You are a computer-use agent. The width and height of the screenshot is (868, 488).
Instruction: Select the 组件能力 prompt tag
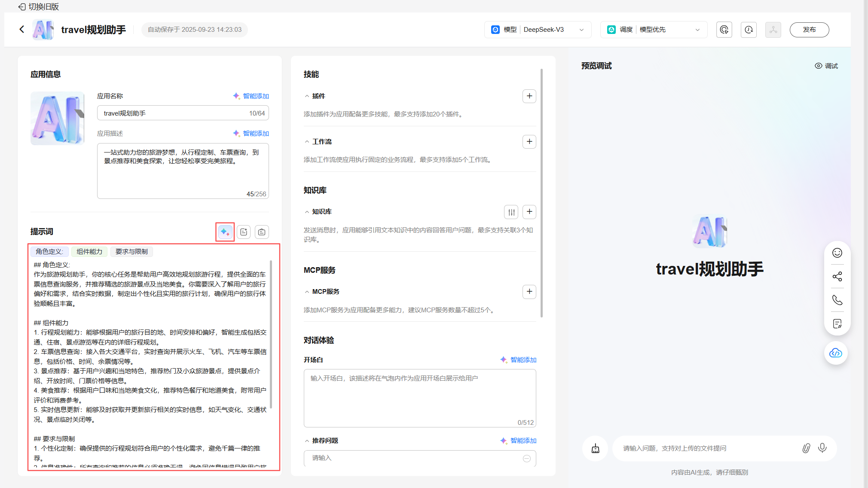pos(89,252)
